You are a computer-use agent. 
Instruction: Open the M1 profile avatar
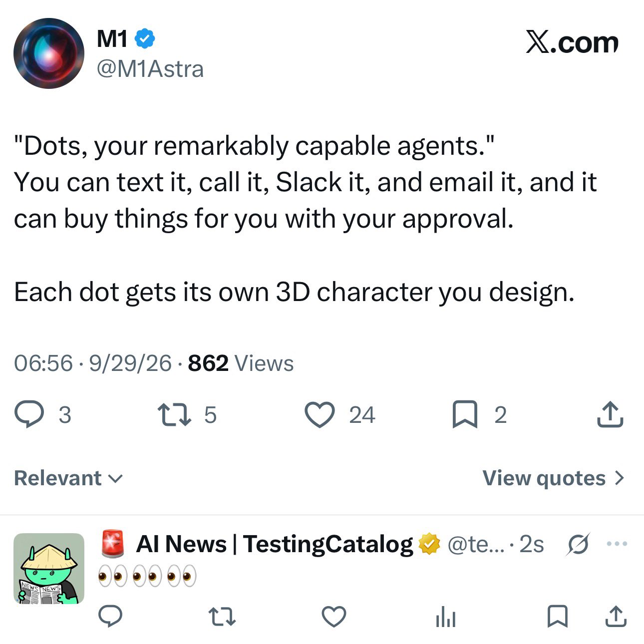pyautogui.click(x=49, y=53)
